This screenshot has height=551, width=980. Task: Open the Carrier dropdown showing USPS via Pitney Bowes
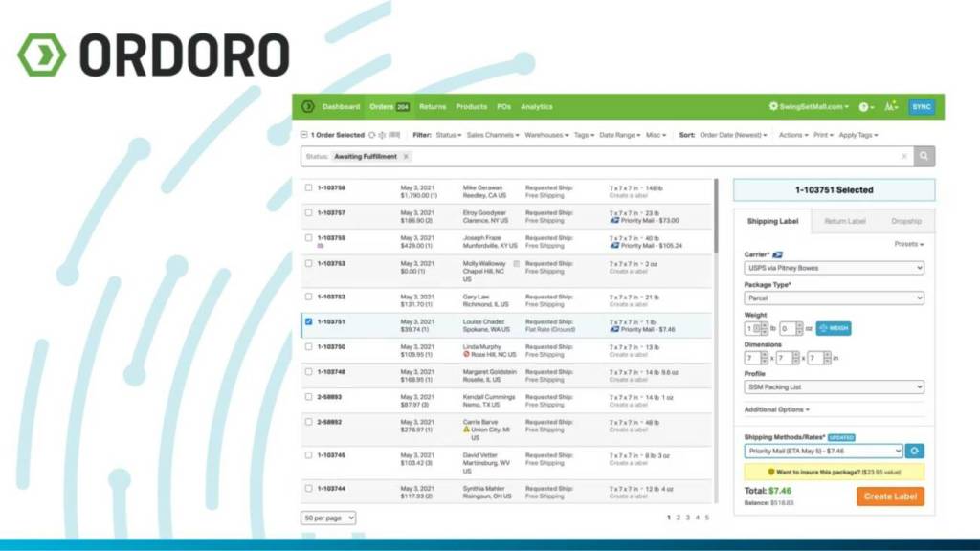[x=834, y=269]
